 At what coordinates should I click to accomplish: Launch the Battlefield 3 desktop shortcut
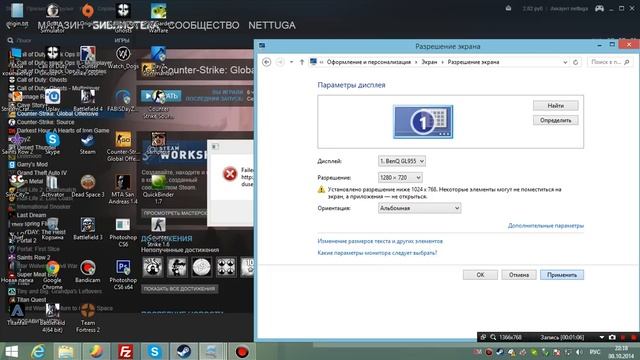coord(88,229)
